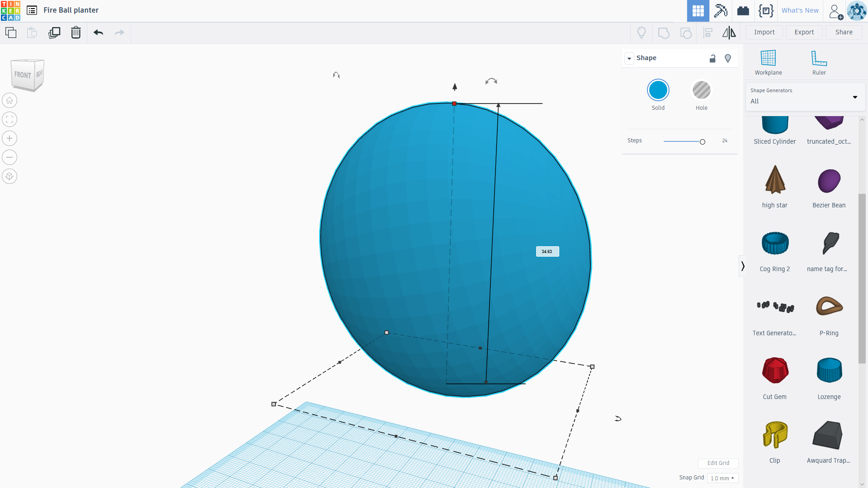Redo the last undone action
868x488 pixels.
tap(119, 33)
